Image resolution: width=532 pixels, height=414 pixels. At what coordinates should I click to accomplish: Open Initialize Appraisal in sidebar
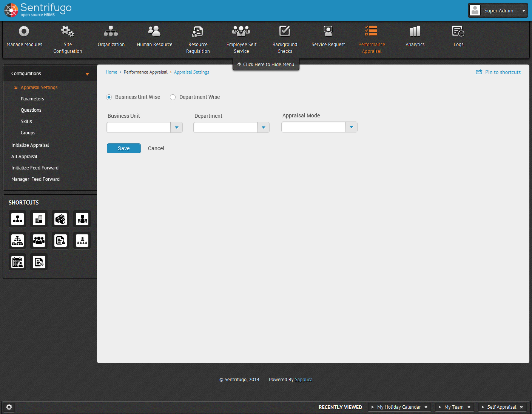(30, 145)
